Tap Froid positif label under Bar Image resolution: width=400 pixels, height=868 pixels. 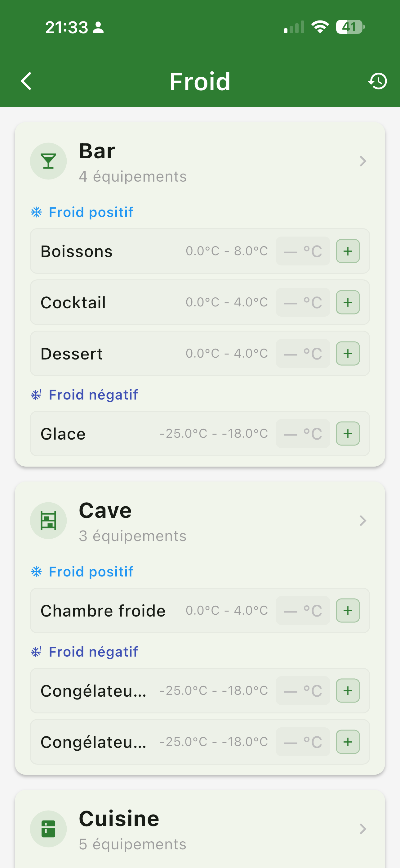[91, 212]
